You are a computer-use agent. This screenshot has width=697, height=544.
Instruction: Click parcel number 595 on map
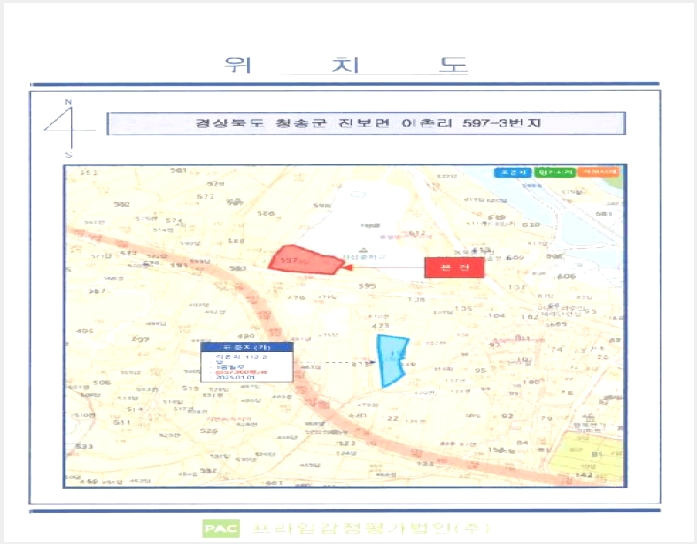point(367,286)
